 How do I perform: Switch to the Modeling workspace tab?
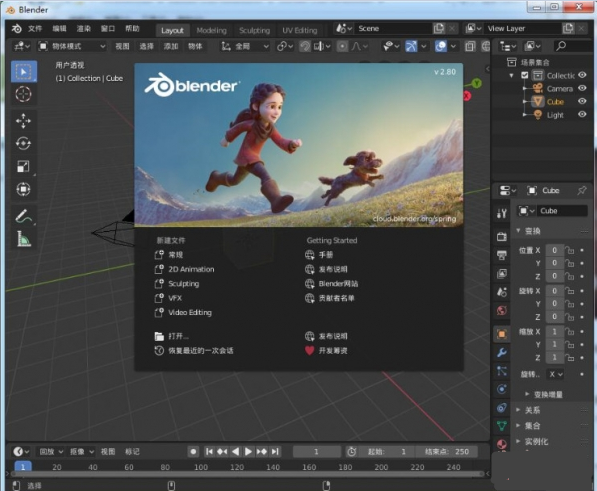click(x=212, y=30)
